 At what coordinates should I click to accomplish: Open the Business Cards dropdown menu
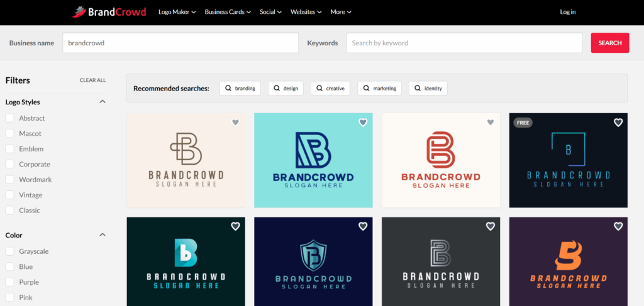point(228,12)
